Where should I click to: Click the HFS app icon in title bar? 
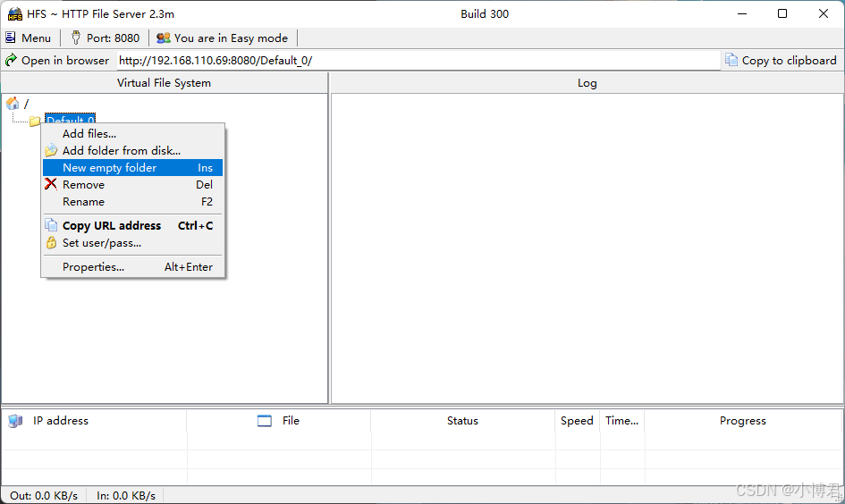coord(14,14)
